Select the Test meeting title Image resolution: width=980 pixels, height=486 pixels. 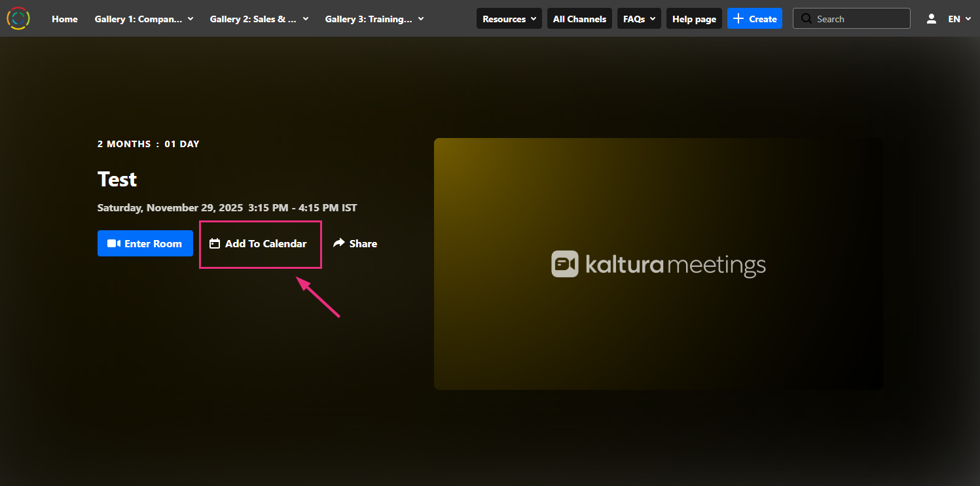pos(117,179)
